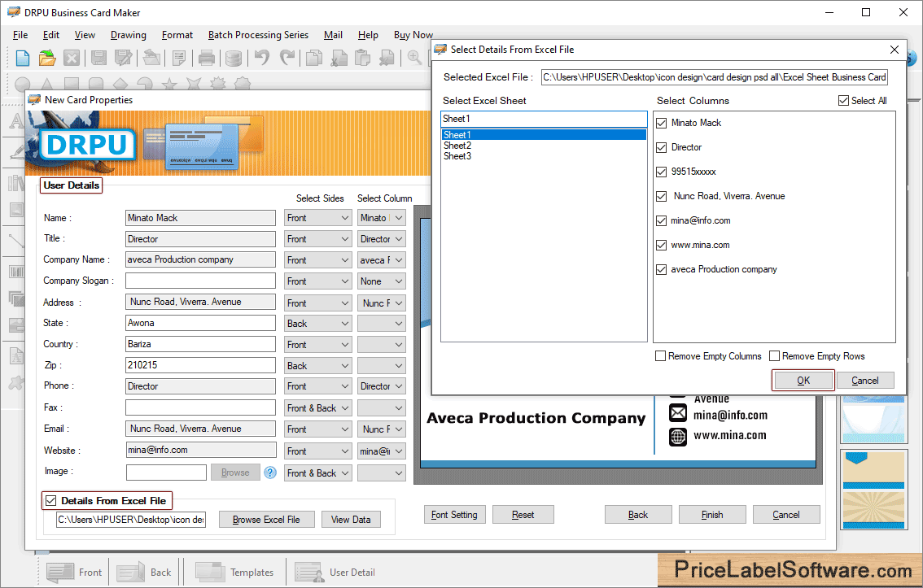This screenshot has width=923, height=588.
Task: Click the Export folder icon in toolbar
Action: point(152,58)
